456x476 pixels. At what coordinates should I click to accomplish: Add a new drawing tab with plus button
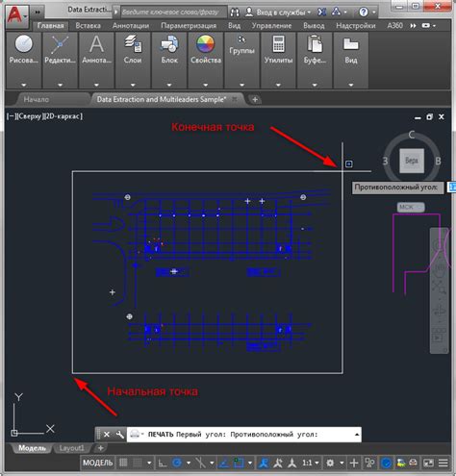click(x=255, y=99)
